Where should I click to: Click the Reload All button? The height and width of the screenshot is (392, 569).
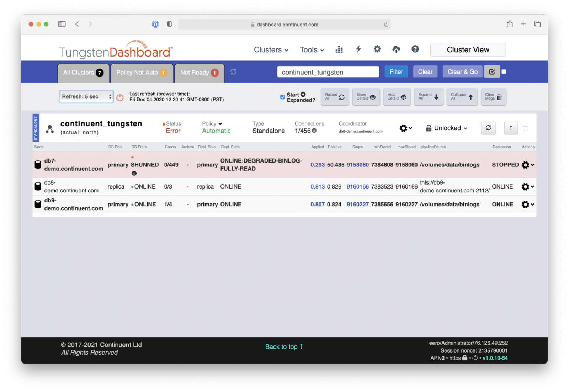click(335, 97)
